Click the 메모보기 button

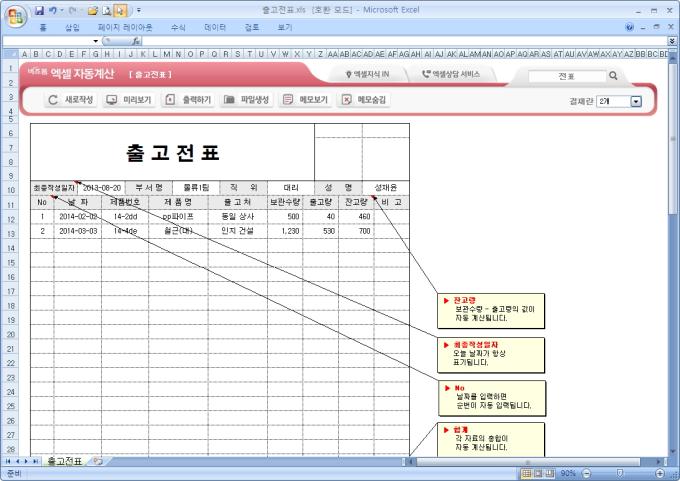(305, 100)
